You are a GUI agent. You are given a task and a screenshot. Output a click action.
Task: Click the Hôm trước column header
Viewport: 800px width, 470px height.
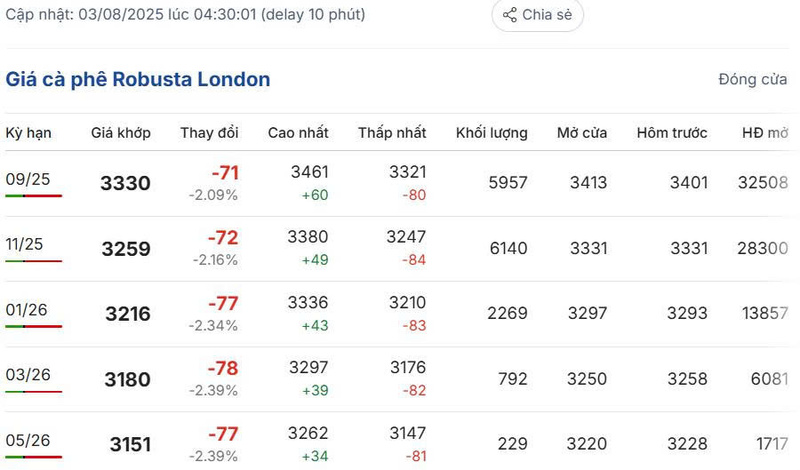click(673, 133)
